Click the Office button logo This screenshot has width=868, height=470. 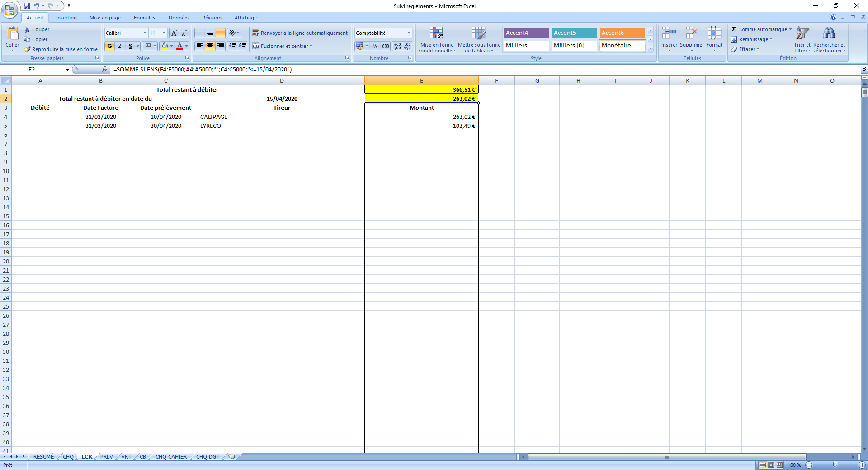pos(9,9)
